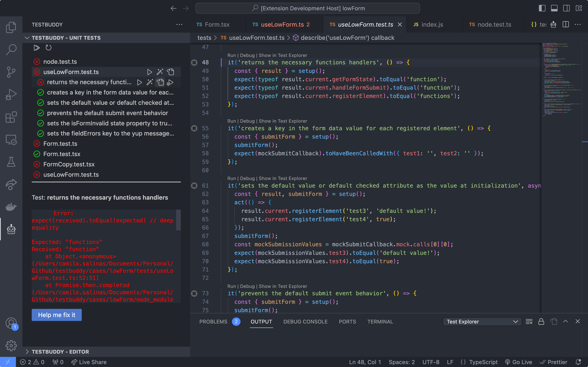Viewport: 588px width, 367px height.
Task: Toggle breakpoint marker on line 55
Action: pos(194,128)
